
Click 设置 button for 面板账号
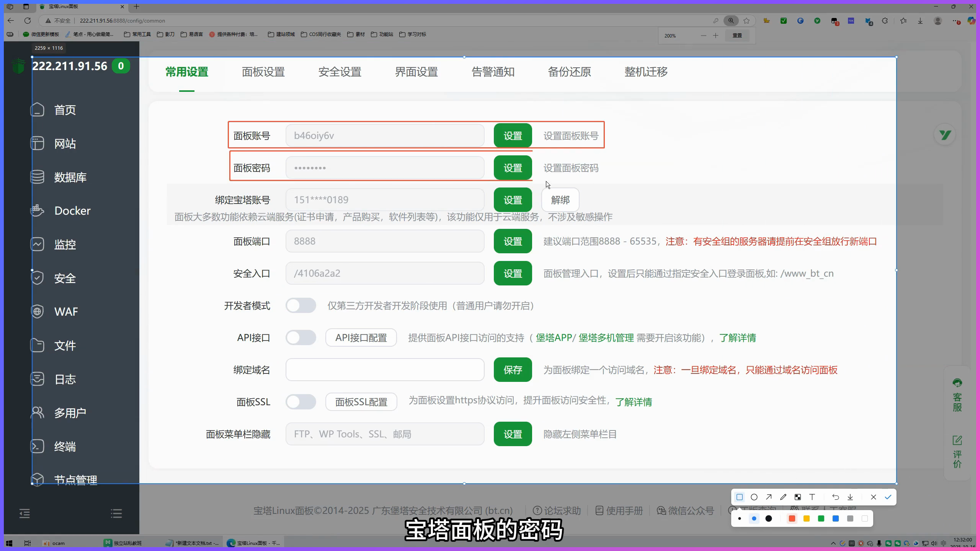coord(513,135)
